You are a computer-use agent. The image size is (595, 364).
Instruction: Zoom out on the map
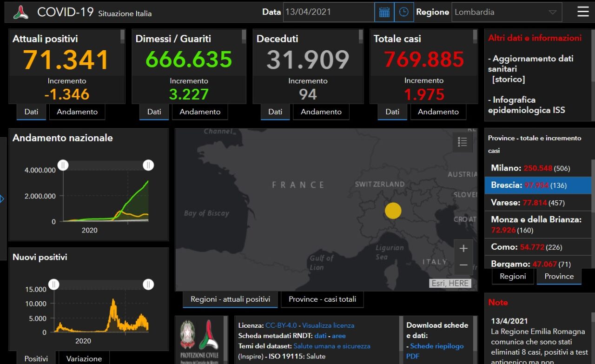(463, 265)
